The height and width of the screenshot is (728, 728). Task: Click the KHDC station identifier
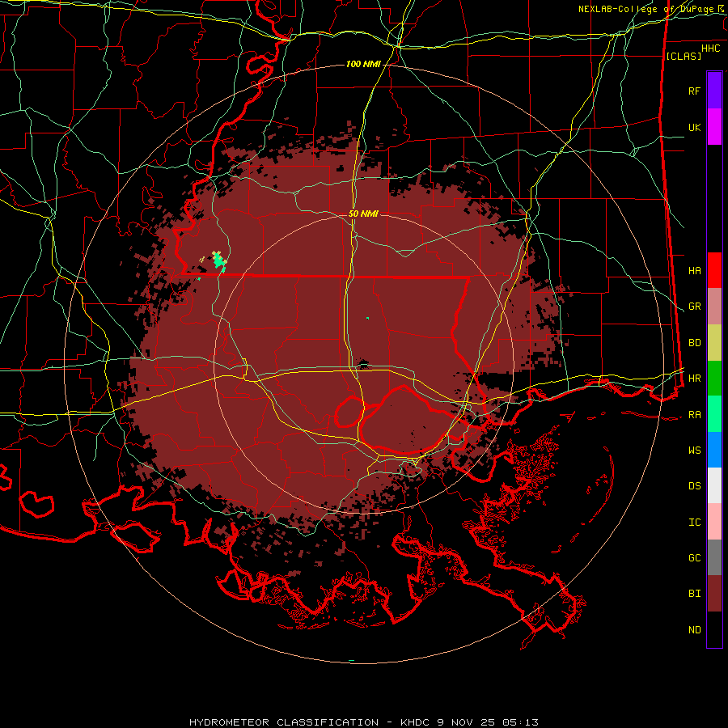click(x=416, y=722)
